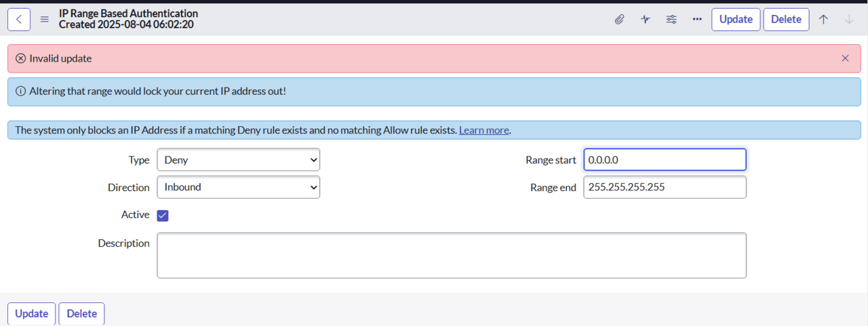The width and height of the screenshot is (868, 326).
Task: Click into the Range end field
Action: tap(665, 187)
